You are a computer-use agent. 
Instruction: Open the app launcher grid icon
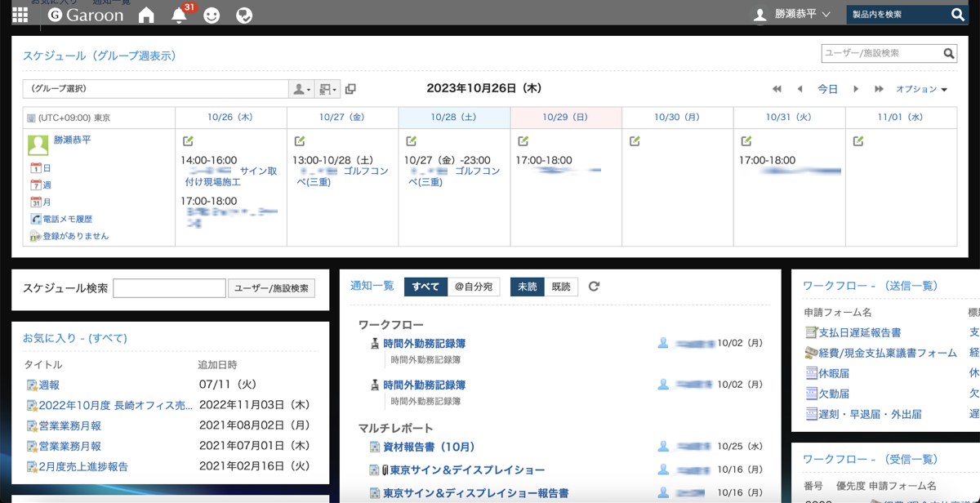tap(20, 15)
